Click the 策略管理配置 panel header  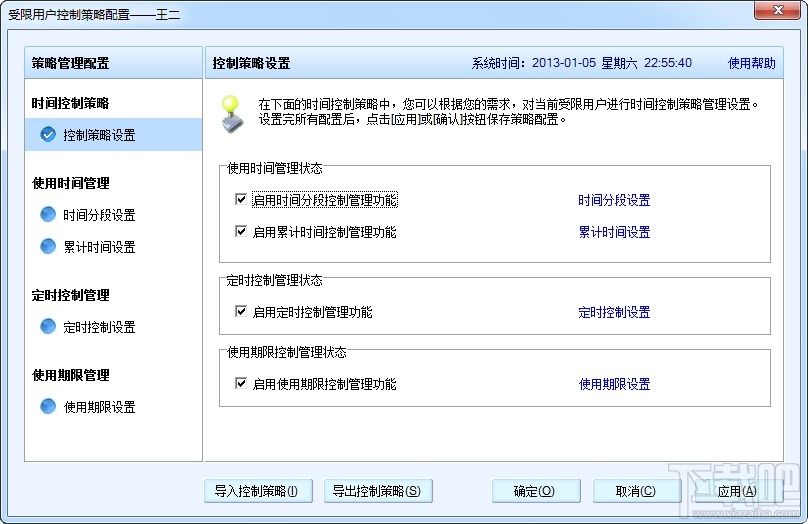pos(113,63)
